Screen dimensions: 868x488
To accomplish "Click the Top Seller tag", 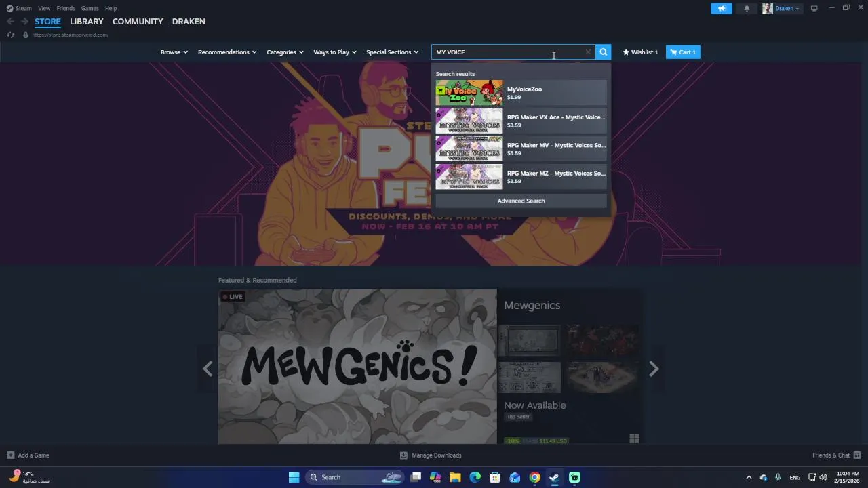I will [x=518, y=417].
